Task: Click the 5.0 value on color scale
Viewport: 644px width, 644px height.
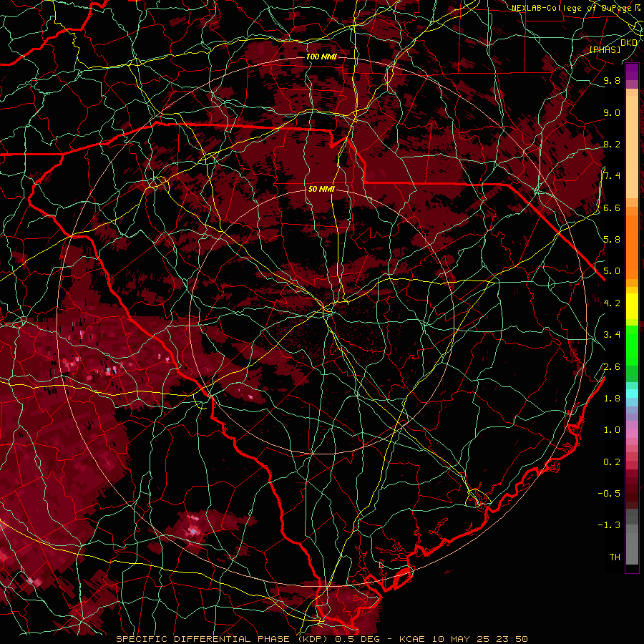Action: [612, 271]
